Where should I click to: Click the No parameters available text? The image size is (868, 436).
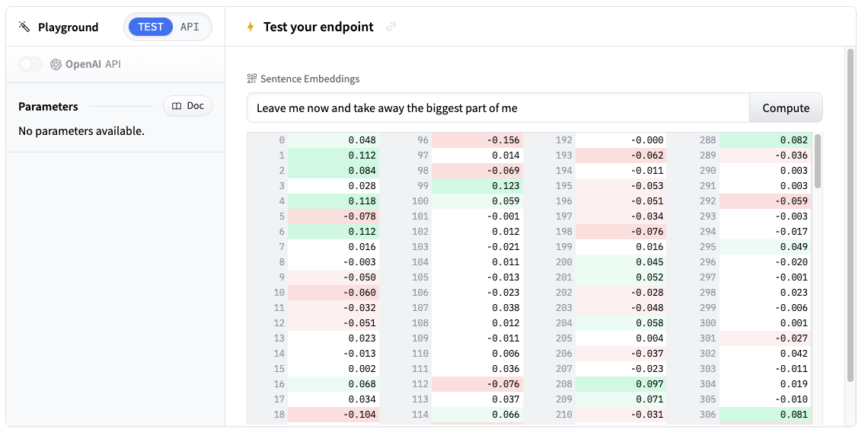click(x=81, y=131)
